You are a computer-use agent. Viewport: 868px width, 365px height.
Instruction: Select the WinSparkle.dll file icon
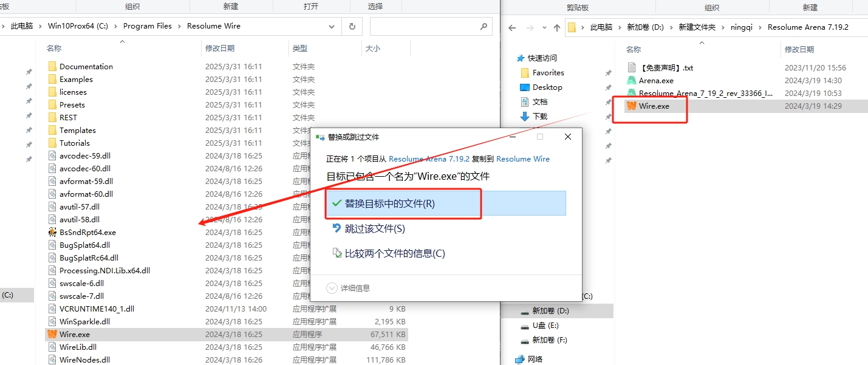pos(52,321)
